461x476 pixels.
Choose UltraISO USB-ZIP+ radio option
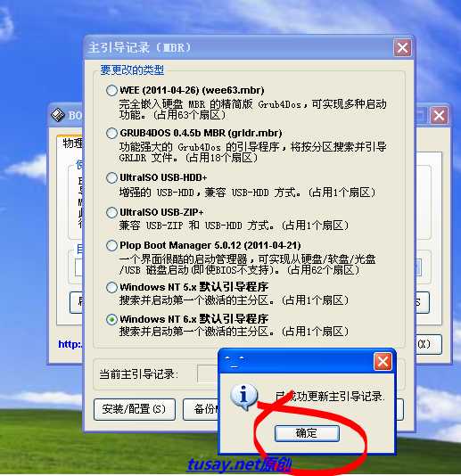pos(111,212)
